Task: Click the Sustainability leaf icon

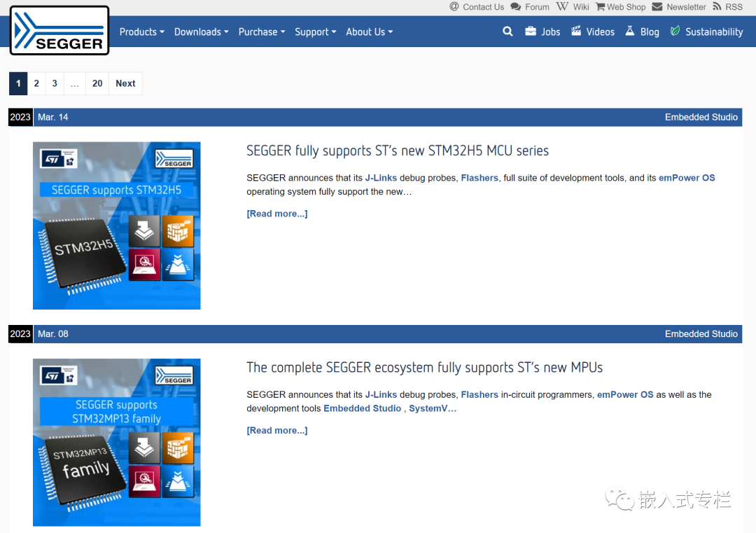Action: [675, 32]
